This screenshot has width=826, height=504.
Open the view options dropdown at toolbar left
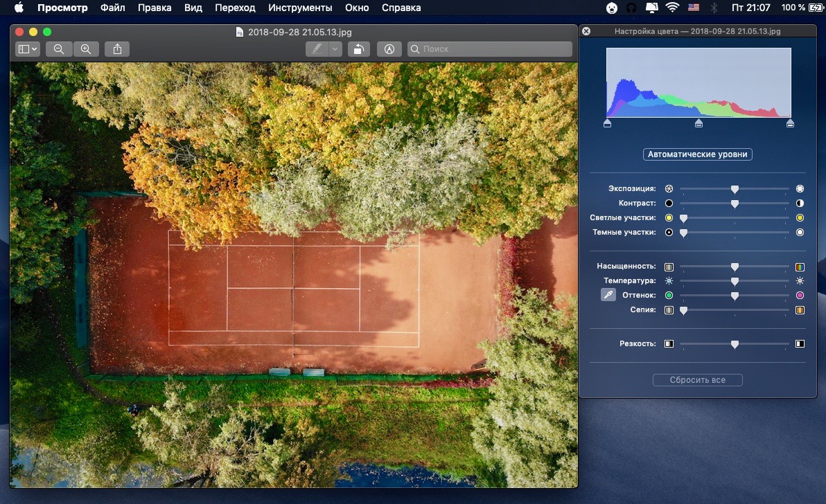click(27, 49)
